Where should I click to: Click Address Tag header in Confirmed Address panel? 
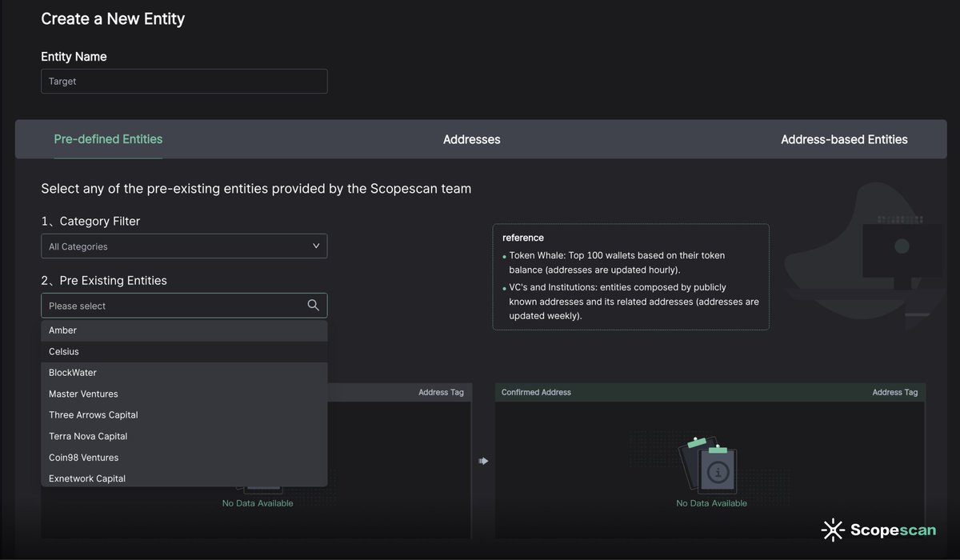[895, 392]
